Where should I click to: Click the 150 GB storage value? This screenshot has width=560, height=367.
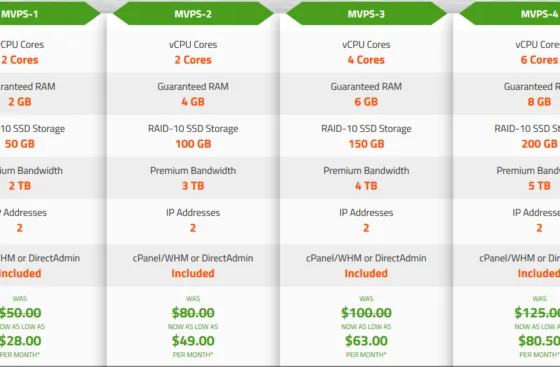[x=366, y=144]
